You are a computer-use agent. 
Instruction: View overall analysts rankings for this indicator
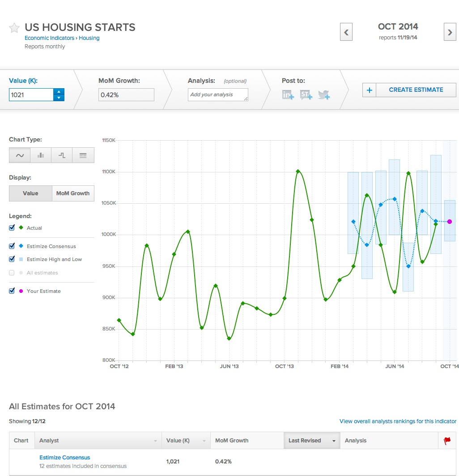397,421
